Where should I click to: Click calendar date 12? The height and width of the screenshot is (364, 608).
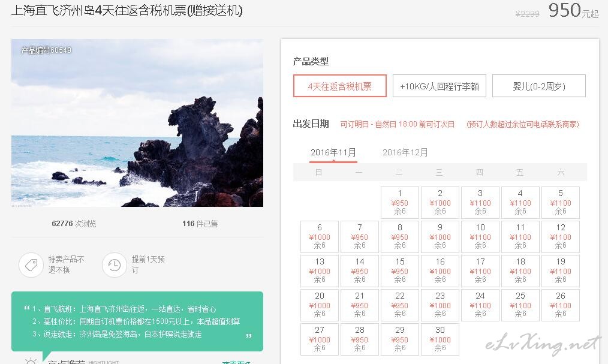point(561,236)
